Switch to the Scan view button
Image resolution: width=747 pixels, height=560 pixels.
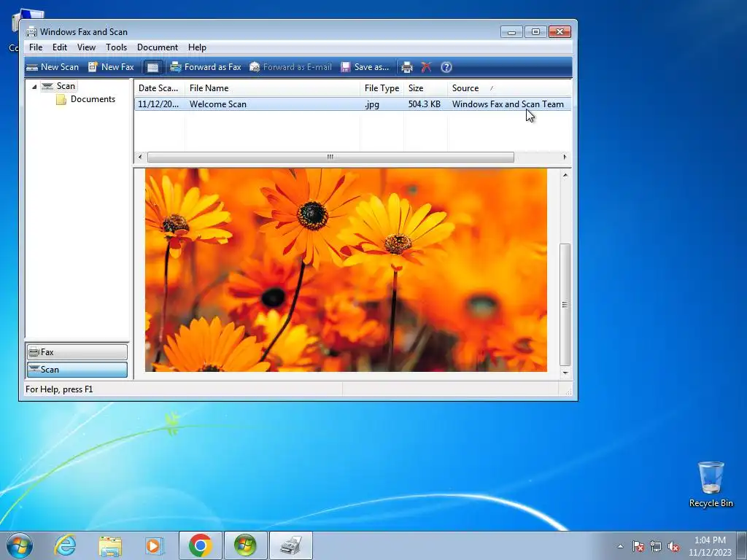coord(77,370)
